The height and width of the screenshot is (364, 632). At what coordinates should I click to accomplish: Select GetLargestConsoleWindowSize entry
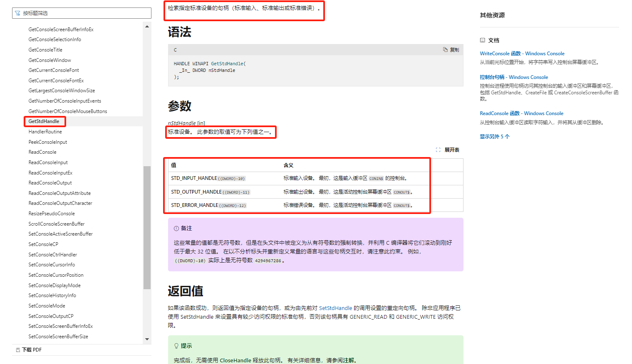pos(62,91)
